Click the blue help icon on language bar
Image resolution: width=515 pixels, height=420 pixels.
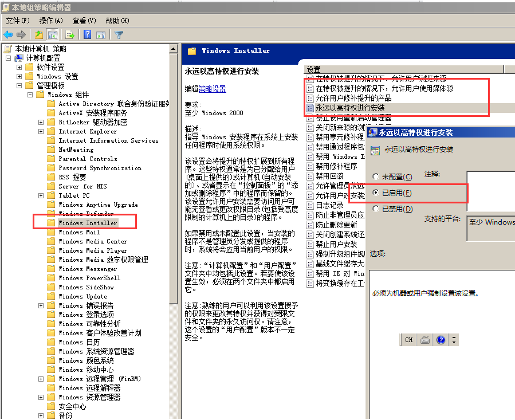(441, 340)
